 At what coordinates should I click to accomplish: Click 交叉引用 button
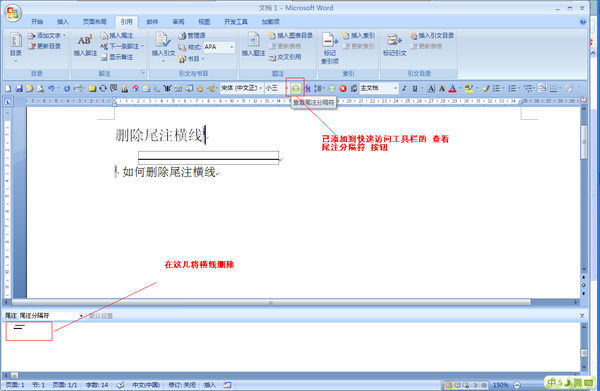tap(285, 57)
